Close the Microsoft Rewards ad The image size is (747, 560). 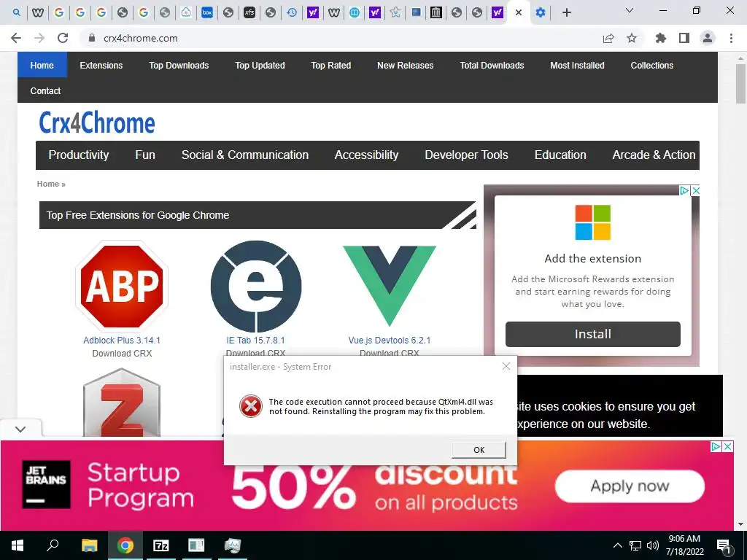695,190
